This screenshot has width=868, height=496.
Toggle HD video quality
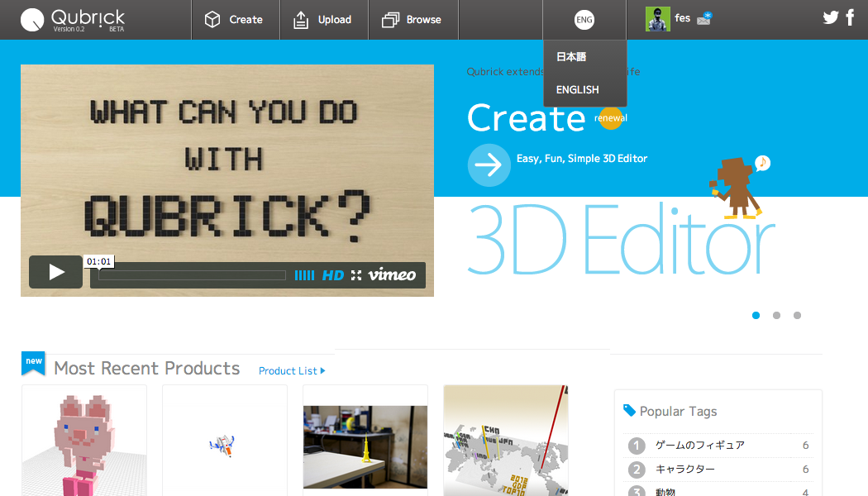(x=332, y=275)
